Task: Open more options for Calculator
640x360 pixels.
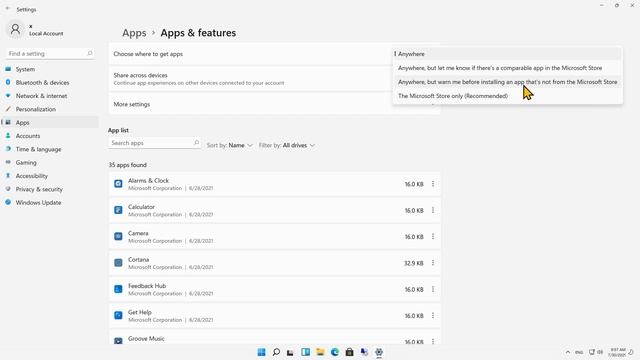Action: point(433,210)
